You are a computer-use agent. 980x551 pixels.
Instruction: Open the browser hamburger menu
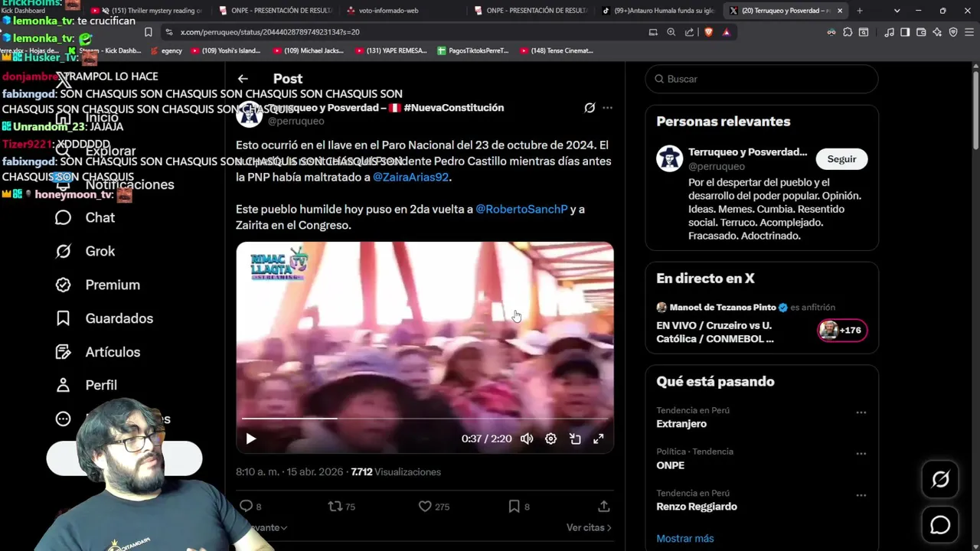969,32
